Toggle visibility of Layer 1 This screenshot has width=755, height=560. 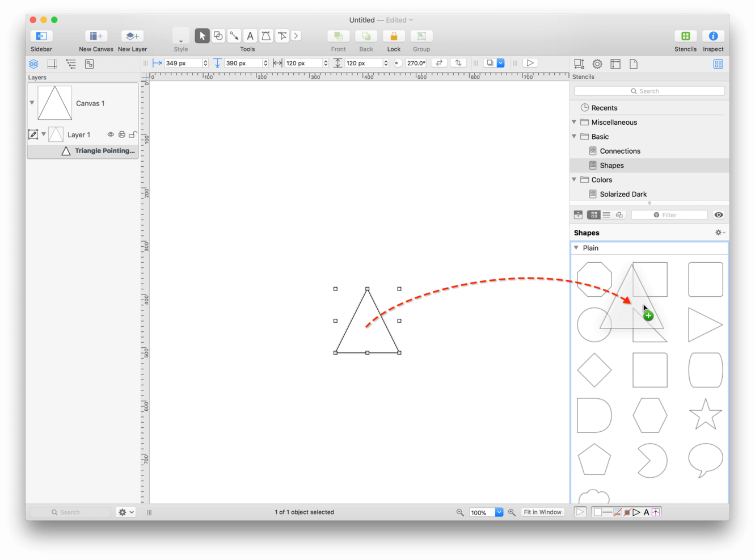111,134
